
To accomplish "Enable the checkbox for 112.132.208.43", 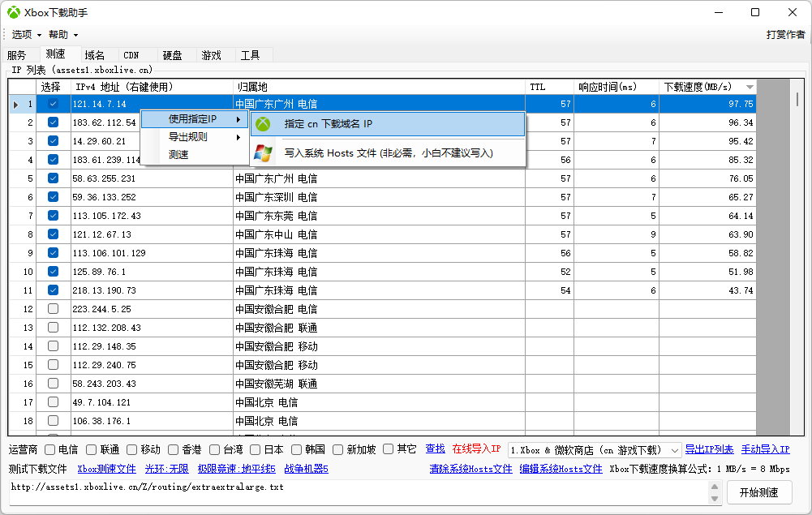I will tap(53, 327).
